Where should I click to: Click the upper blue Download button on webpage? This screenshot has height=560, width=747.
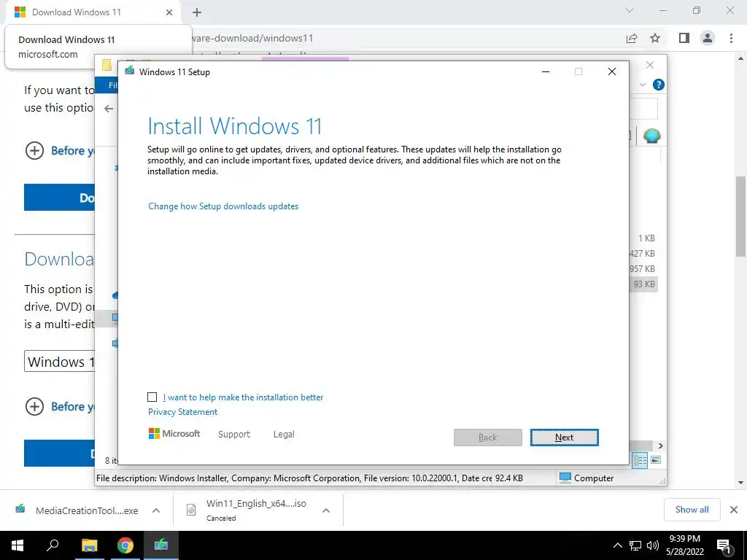[x=60, y=197]
